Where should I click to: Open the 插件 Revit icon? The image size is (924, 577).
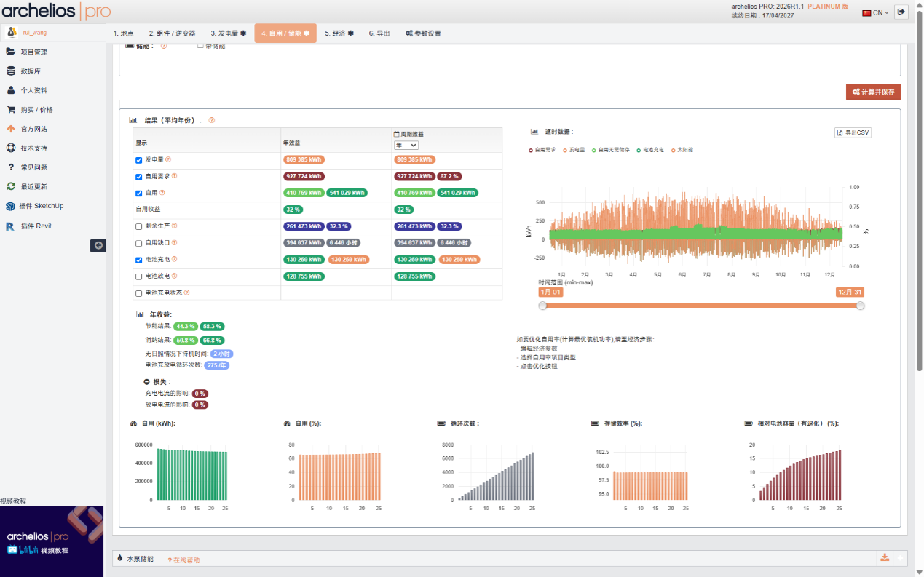pos(11,226)
